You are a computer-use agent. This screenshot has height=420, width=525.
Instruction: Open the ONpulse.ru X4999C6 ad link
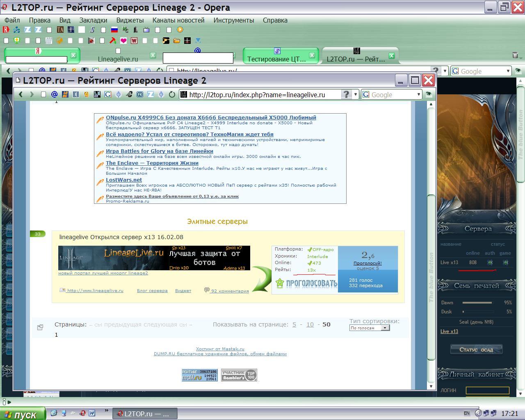[211, 117]
